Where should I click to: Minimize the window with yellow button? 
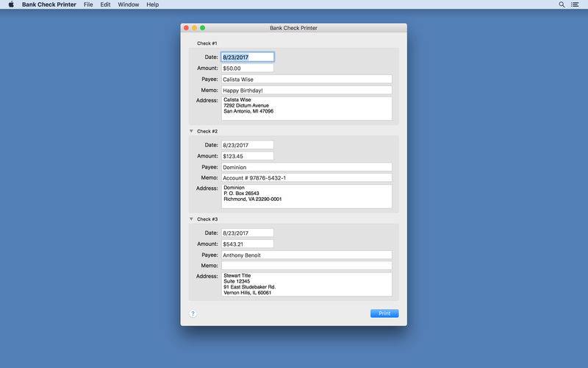pyautogui.click(x=194, y=28)
